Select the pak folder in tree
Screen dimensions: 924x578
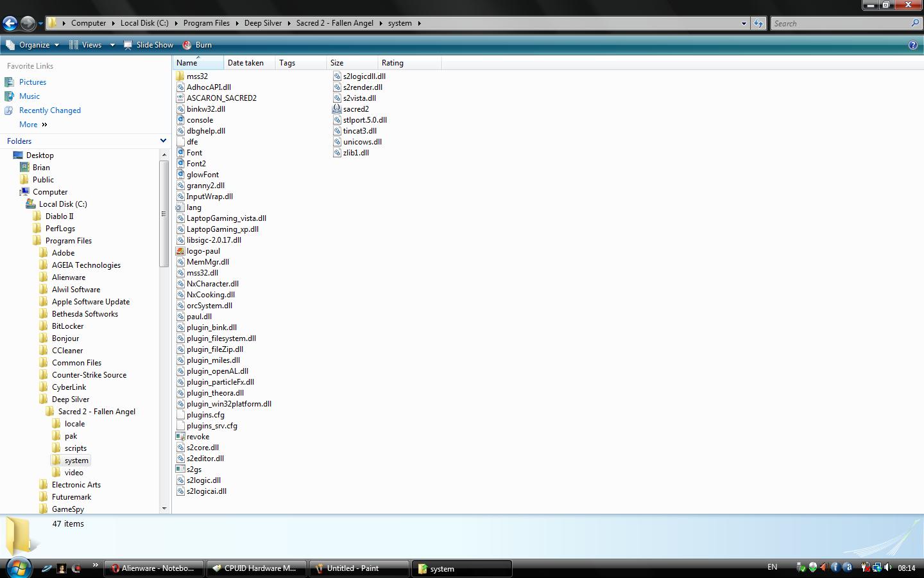(x=71, y=436)
